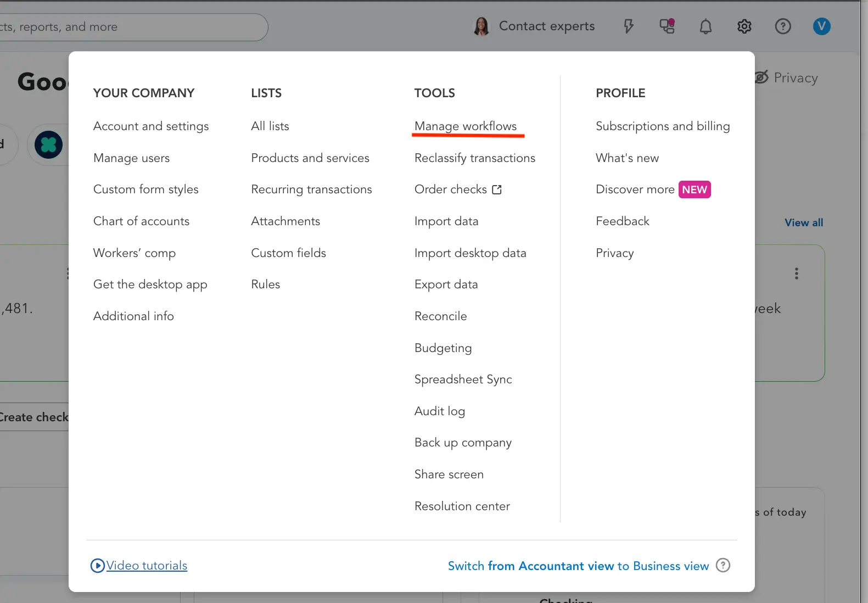Click the settings gear icon
This screenshot has height=603, width=868.
pyautogui.click(x=744, y=26)
